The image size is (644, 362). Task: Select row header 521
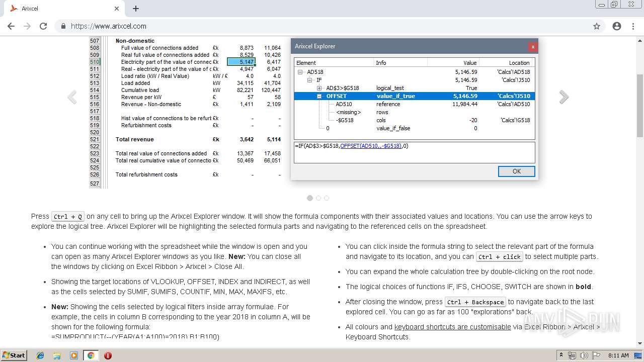pos(95,139)
